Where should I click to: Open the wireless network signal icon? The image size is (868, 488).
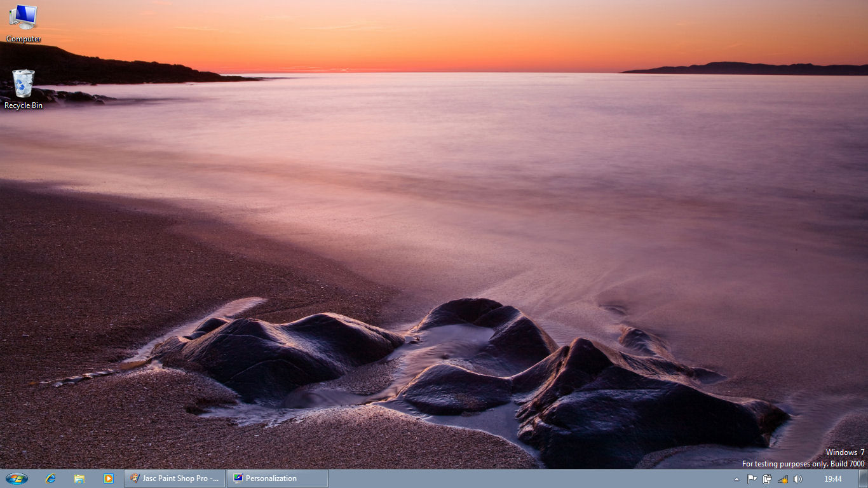click(x=783, y=479)
